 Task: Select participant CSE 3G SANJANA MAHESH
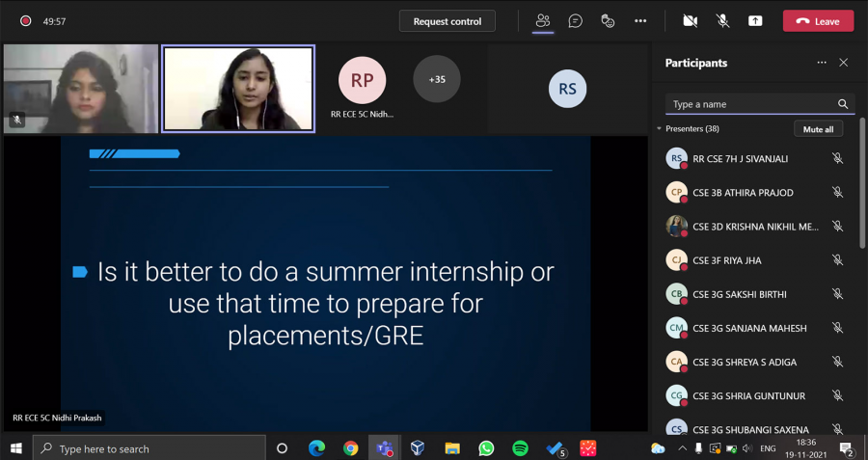click(x=748, y=328)
